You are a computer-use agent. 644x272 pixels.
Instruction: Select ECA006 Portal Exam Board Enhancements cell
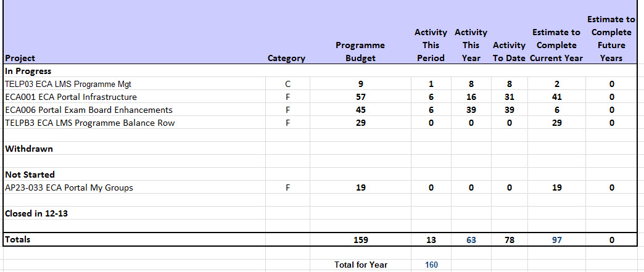[88, 110]
